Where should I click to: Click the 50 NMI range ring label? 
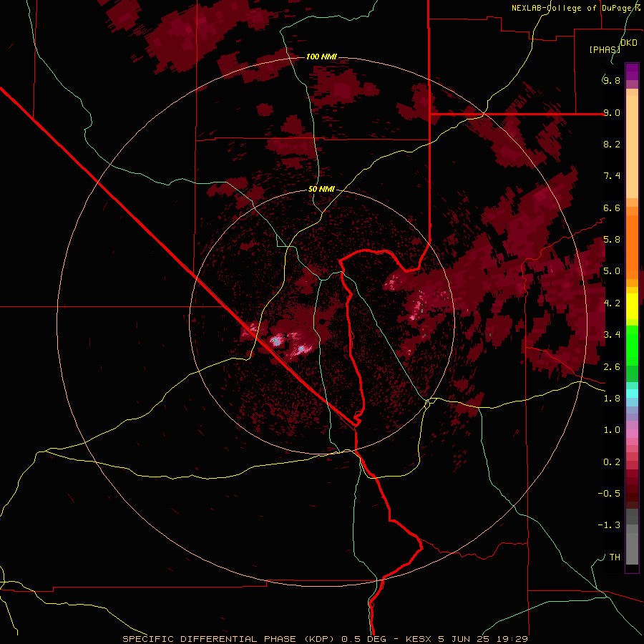pyautogui.click(x=321, y=190)
